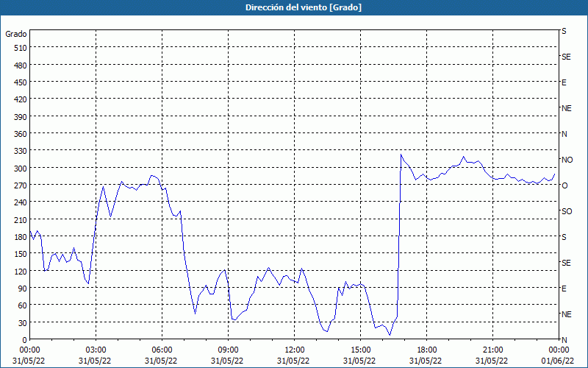588x368 pixels.
Task: Click the 300 y-axis value
Action: [21, 169]
